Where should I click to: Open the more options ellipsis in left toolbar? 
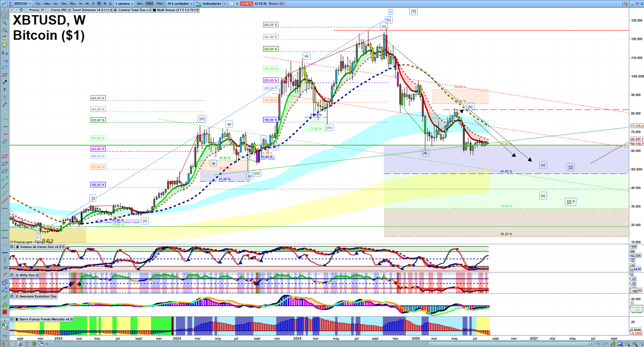[x=5, y=337]
